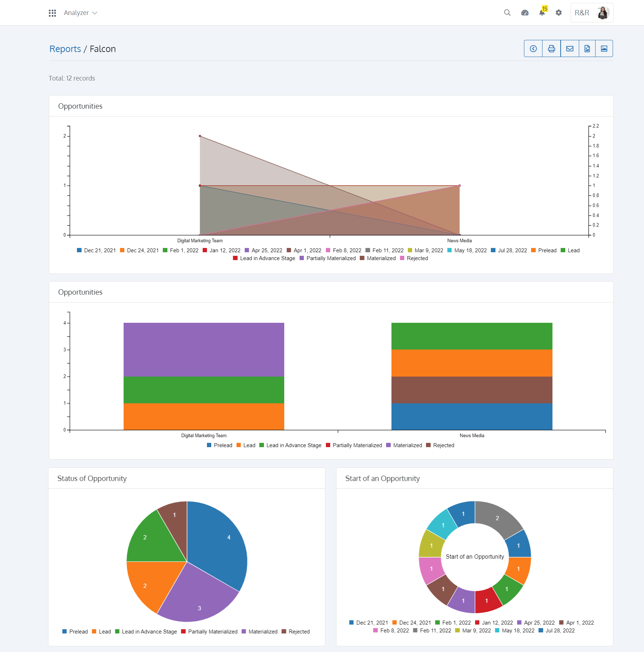
Task: Toggle Feb 11, 2022 in donut chart legend
Action: click(432, 631)
